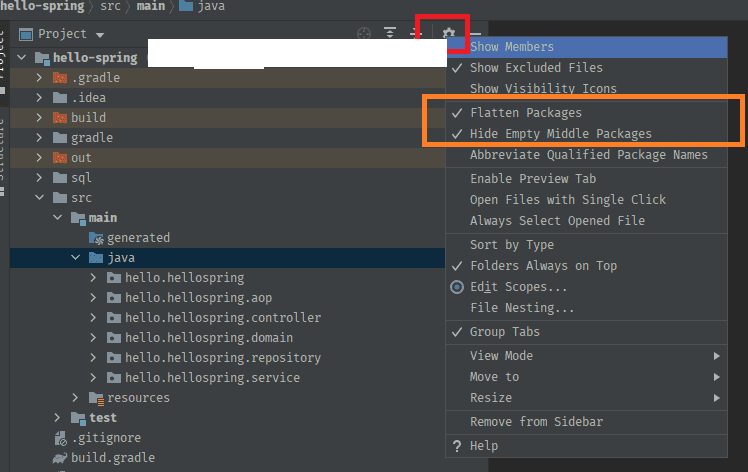Enable Open Files with Single Click
Image resolution: width=748 pixels, height=472 pixels.
pyautogui.click(x=587, y=199)
